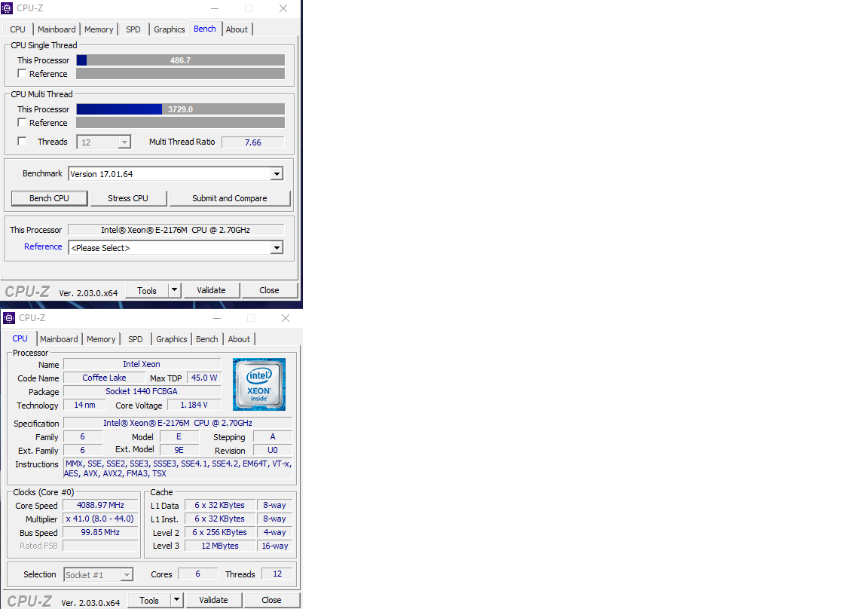Click Submit and Compare button
Image resolution: width=868 pixels, height=609 pixels.
coord(230,198)
